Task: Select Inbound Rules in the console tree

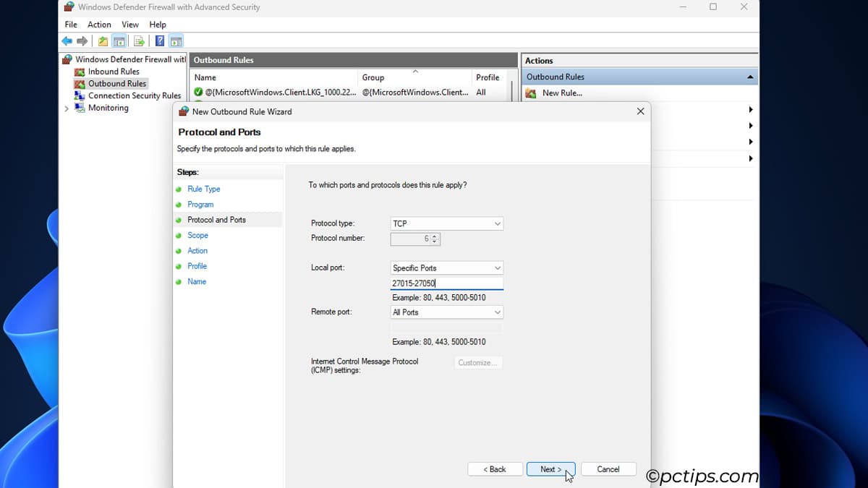Action: point(113,72)
